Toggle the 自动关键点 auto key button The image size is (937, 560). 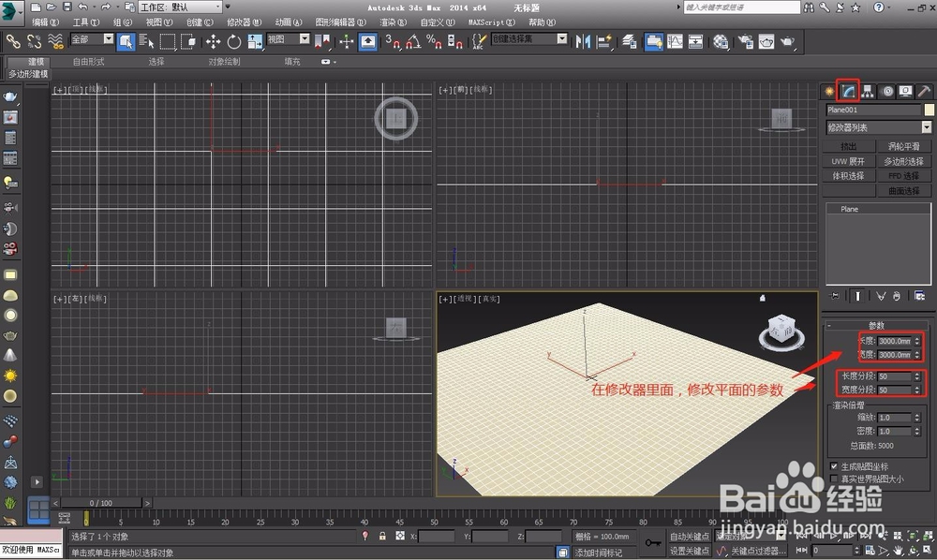tap(689, 537)
